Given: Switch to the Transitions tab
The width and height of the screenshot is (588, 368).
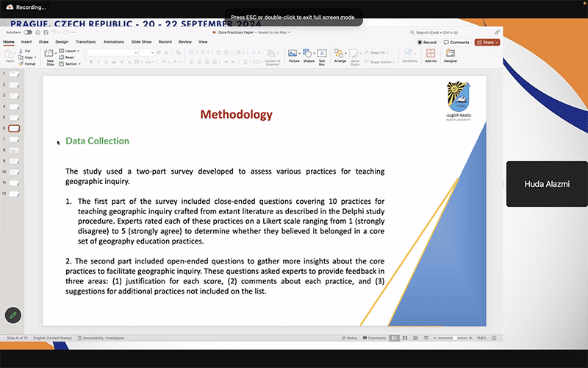Looking at the screenshot, I should [x=85, y=42].
